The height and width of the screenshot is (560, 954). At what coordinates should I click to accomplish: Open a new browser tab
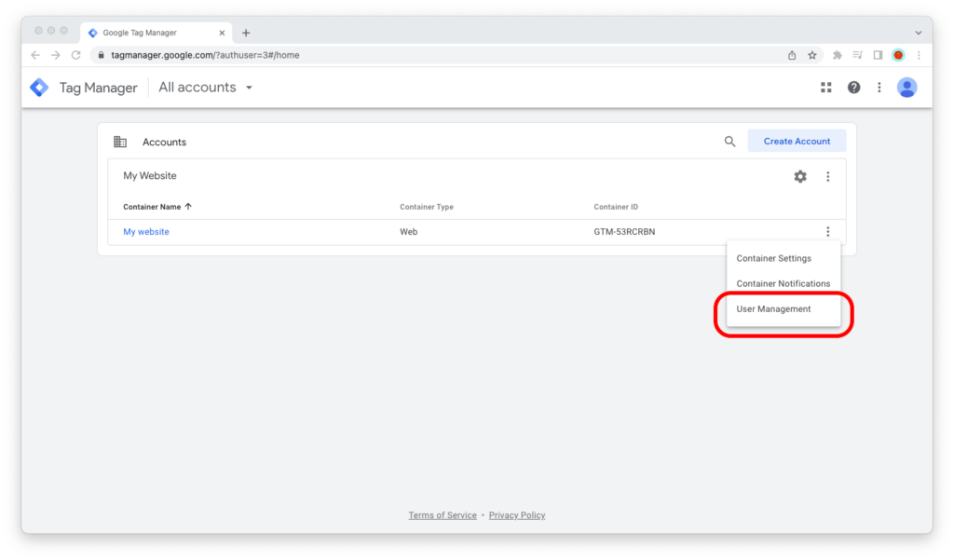coord(246,33)
